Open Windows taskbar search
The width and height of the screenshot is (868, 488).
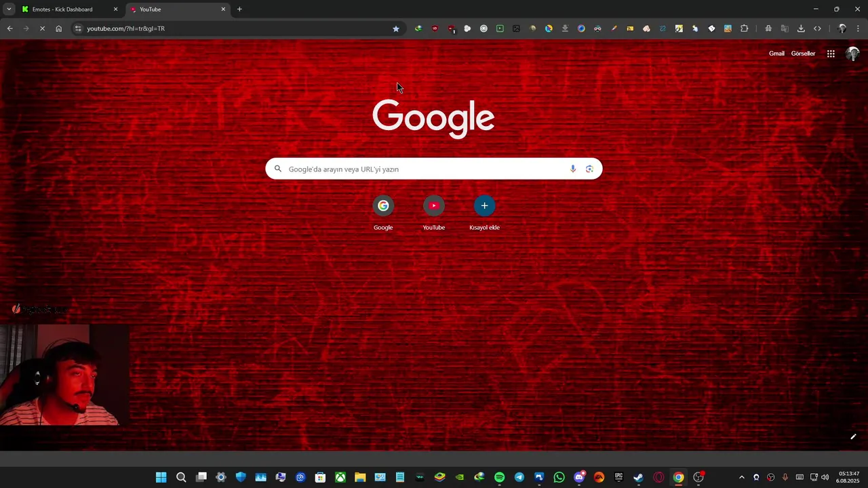tap(181, 477)
